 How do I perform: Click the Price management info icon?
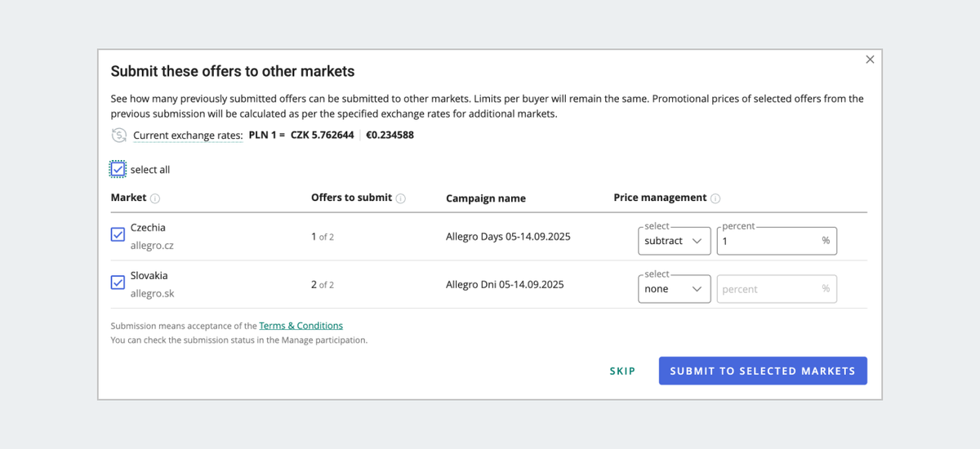coord(715,198)
